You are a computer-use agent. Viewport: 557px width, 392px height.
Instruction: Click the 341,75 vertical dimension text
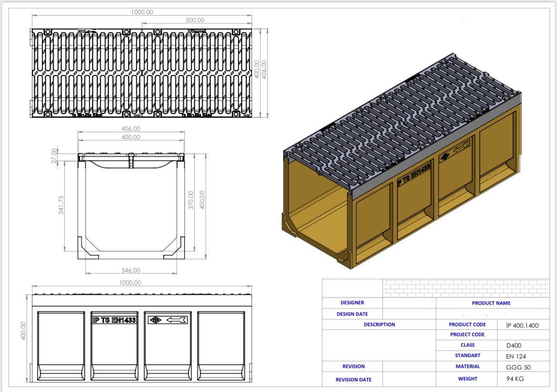(61, 205)
